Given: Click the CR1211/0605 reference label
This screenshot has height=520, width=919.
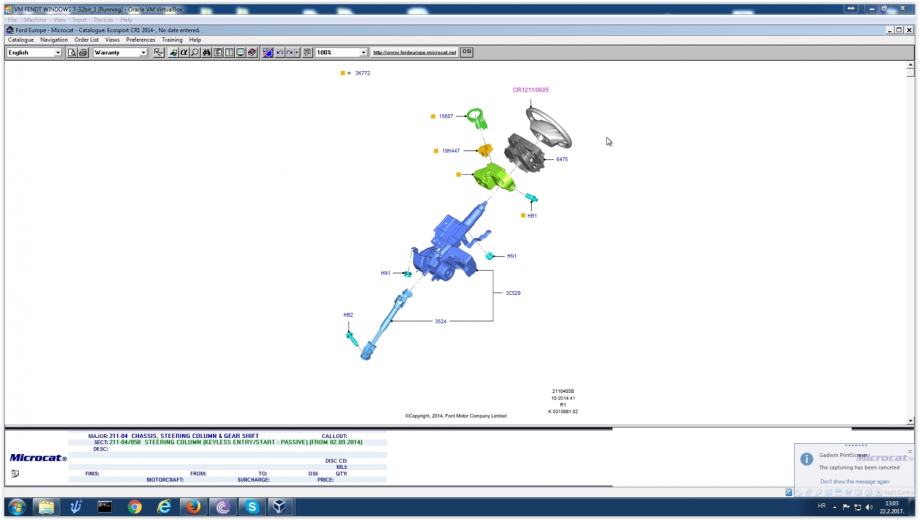Looking at the screenshot, I should (530, 90).
